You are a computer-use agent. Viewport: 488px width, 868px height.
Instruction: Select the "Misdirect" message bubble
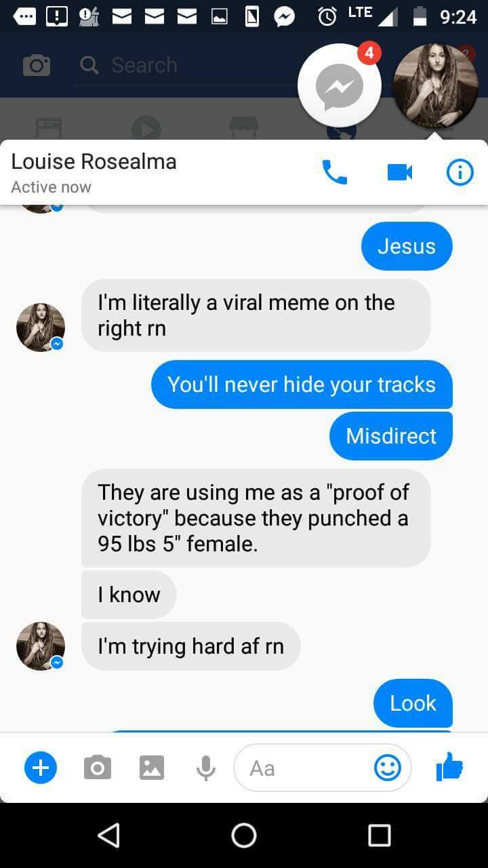391,435
